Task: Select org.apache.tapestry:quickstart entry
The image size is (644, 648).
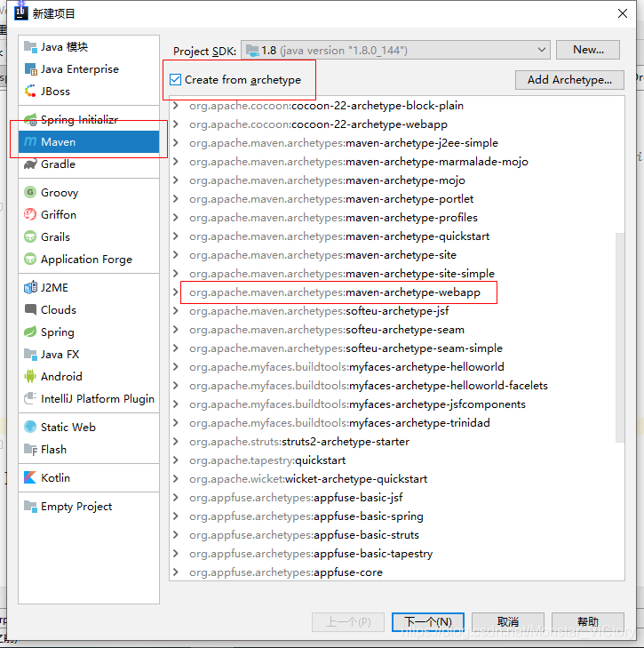Action: click(x=267, y=460)
